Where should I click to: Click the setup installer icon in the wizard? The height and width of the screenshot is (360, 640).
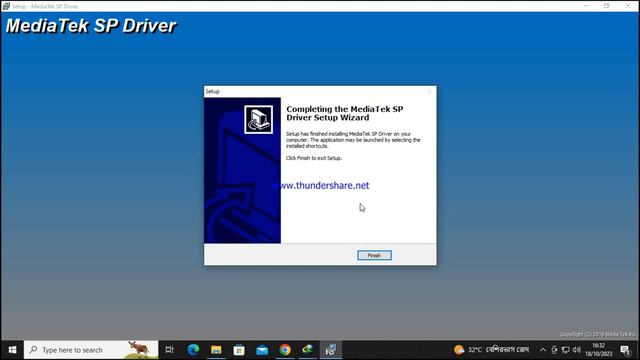coord(258,120)
